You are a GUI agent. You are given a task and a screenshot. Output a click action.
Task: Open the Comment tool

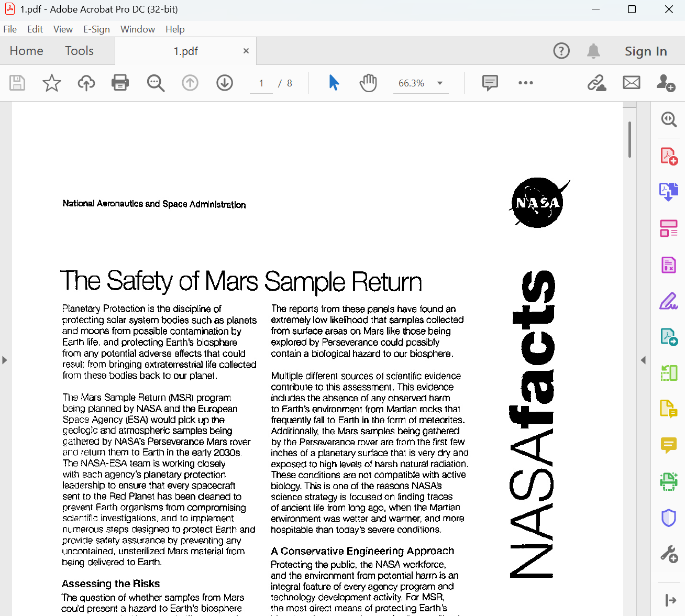pos(669,446)
